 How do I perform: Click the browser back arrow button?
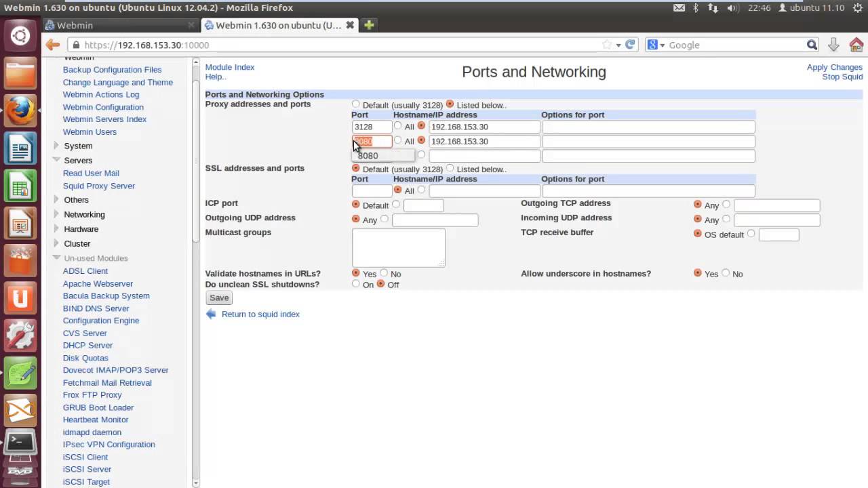coord(53,45)
